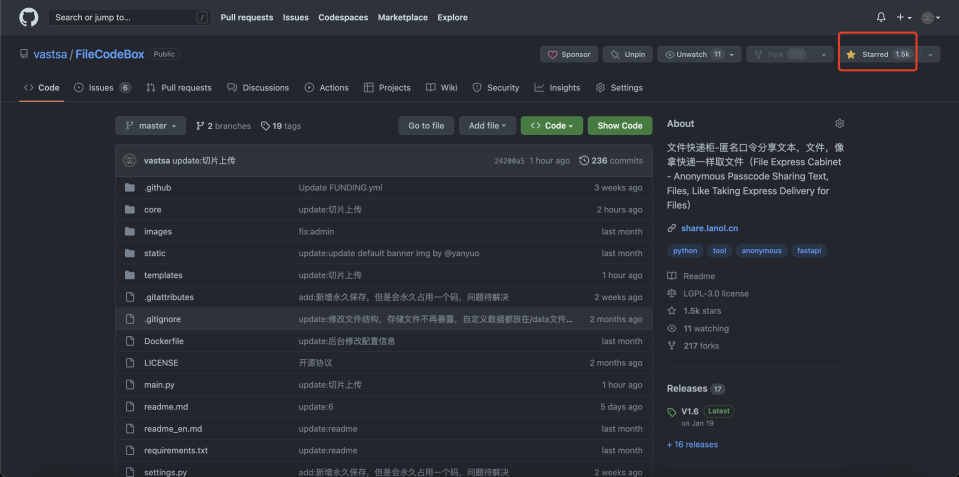Open the requirements.txt file
The width and height of the screenshot is (959, 477).
coord(176,451)
